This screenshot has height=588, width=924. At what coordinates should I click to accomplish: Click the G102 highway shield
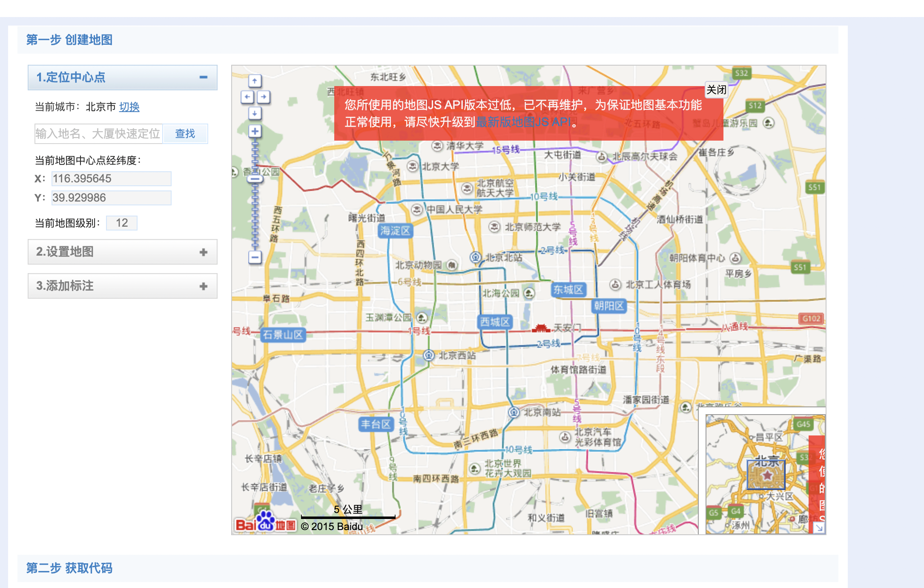(811, 319)
